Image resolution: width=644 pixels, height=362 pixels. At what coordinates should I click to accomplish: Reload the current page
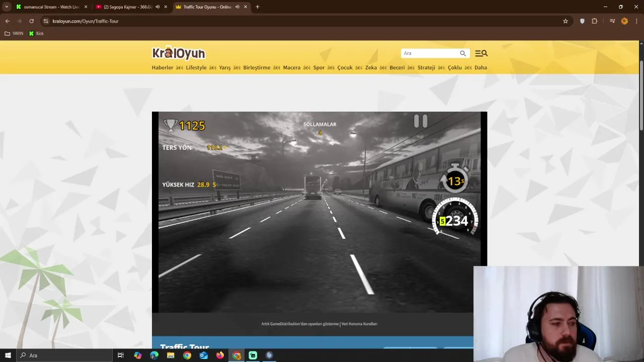coord(31,21)
